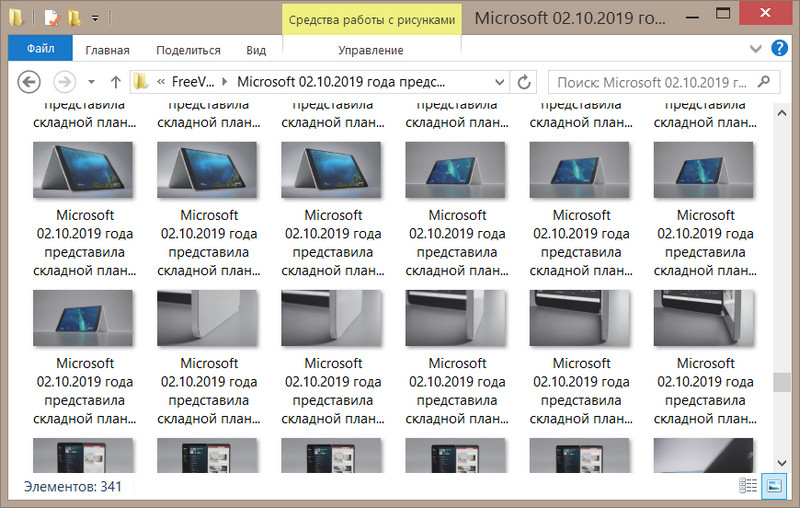Image resolution: width=800 pixels, height=508 pixels.
Task: Go forward with the right arrow button
Action: point(65,82)
